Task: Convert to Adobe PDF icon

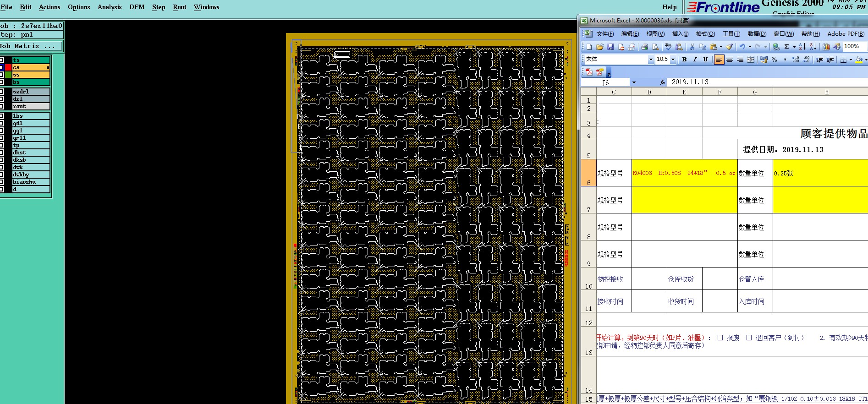Action: pyautogui.click(x=589, y=72)
